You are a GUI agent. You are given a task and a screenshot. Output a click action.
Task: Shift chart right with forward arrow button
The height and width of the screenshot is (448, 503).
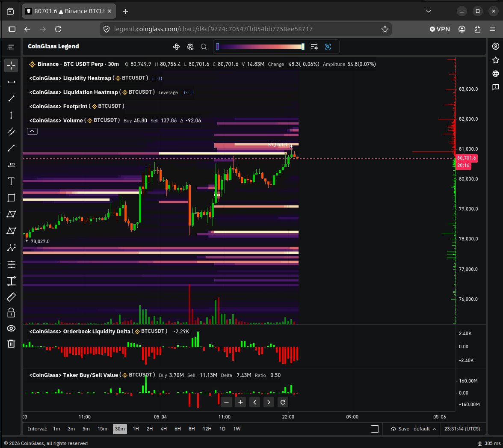269,402
